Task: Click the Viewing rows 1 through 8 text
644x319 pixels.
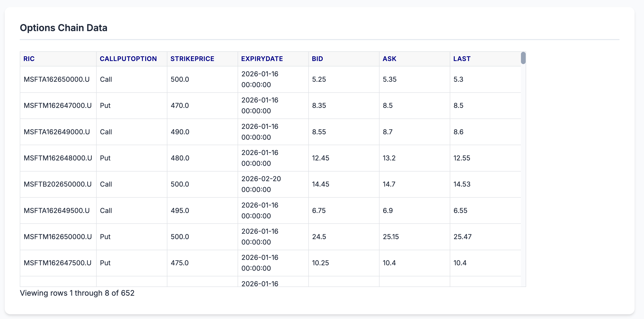Action: click(77, 293)
